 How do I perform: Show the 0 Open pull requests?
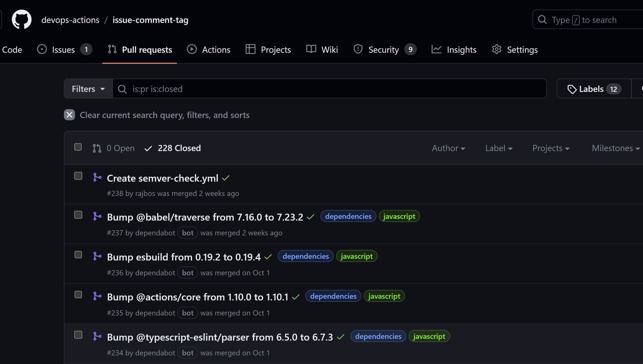pyautogui.click(x=113, y=148)
